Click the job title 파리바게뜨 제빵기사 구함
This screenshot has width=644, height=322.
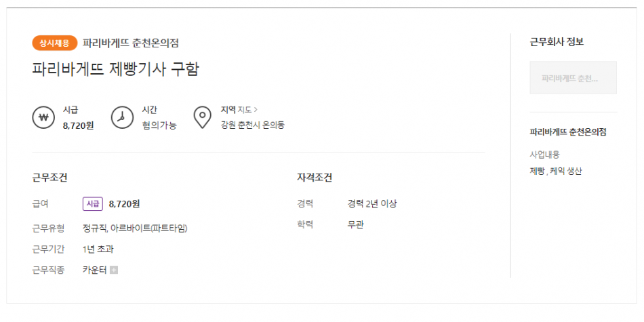point(115,69)
